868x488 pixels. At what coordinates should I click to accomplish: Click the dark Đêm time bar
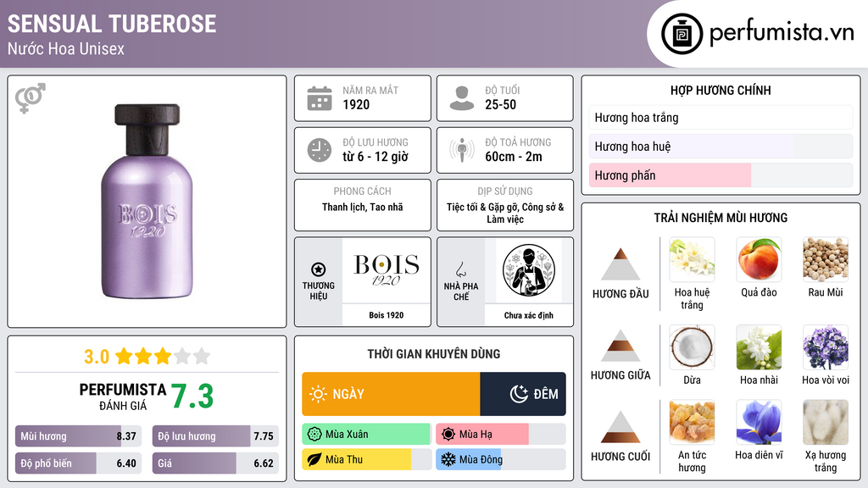pyautogui.click(x=523, y=394)
